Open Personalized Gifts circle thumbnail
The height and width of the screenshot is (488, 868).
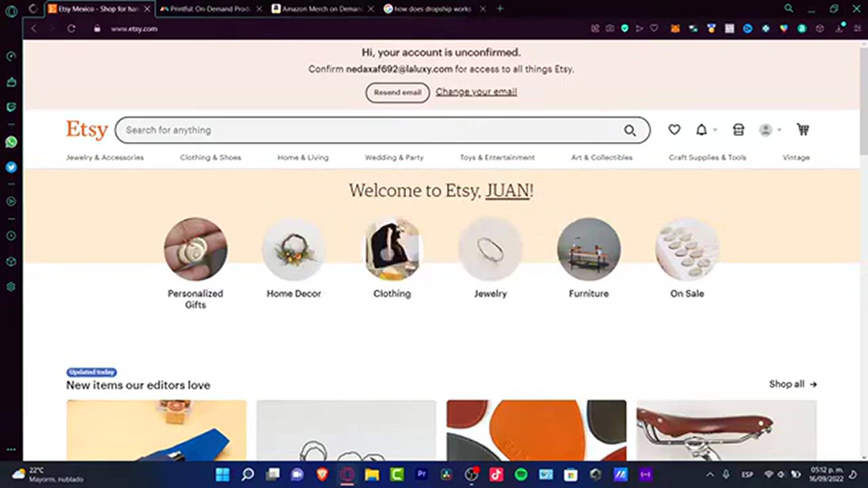[x=195, y=249]
